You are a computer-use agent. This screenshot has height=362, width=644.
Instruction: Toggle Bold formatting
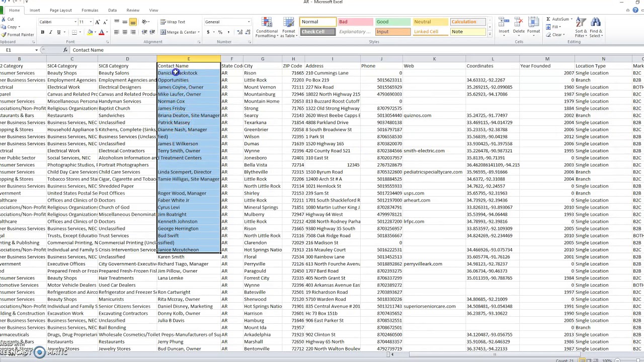pyautogui.click(x=42, y=32)
